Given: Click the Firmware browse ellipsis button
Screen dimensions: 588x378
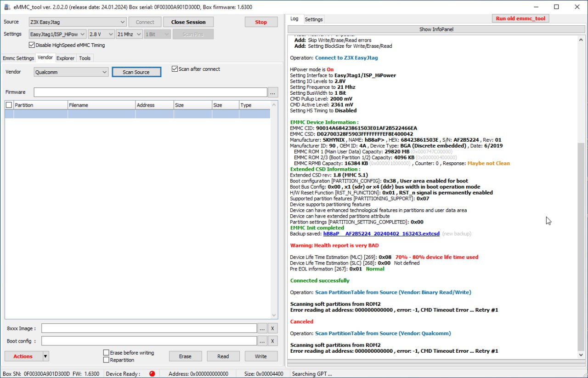Looking at the screenshot, I should pos(273,92).
